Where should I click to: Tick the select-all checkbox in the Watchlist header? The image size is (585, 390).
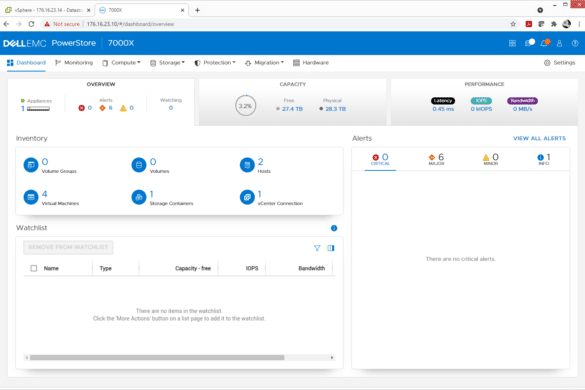point(34,268)
